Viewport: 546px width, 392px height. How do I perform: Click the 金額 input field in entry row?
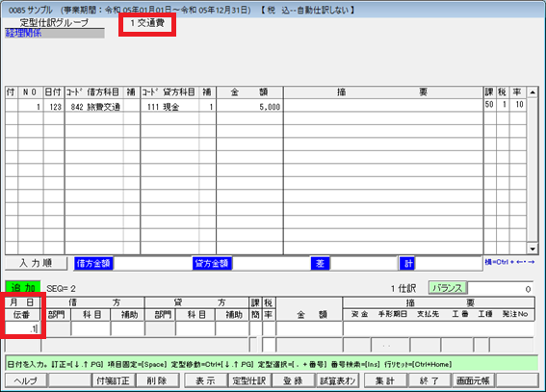(x=309, y=328)
